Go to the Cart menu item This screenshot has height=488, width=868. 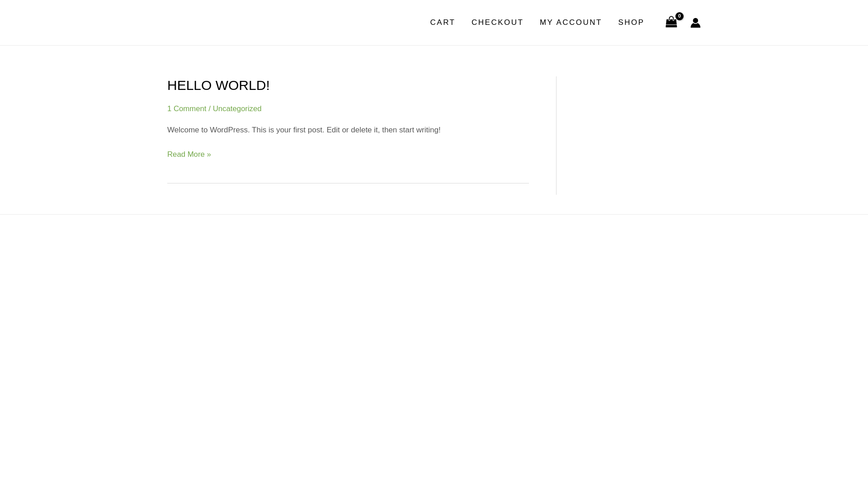click(443, 23)
